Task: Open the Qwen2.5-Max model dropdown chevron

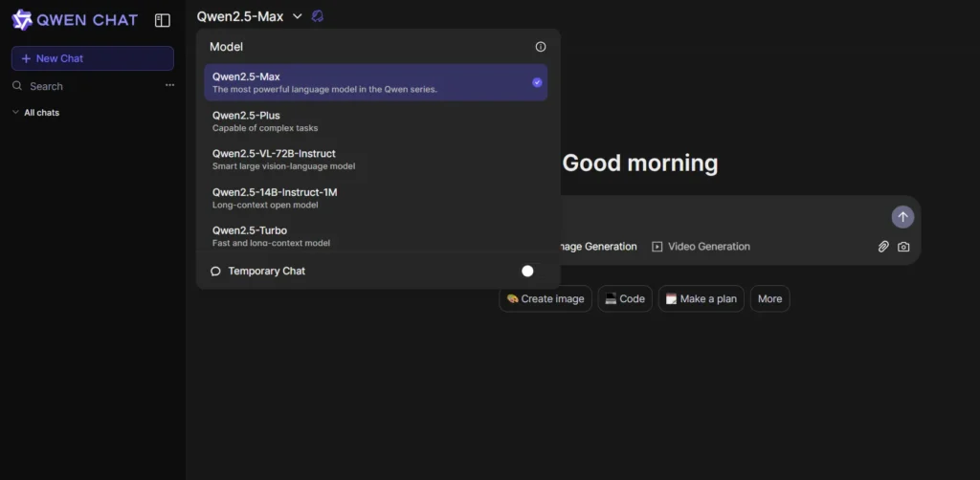Action: (x=298, y=17)
